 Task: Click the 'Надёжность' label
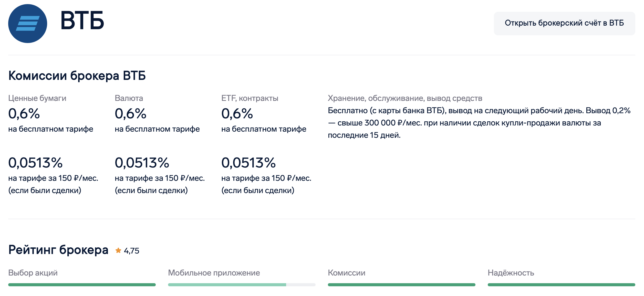pos(511,273)
